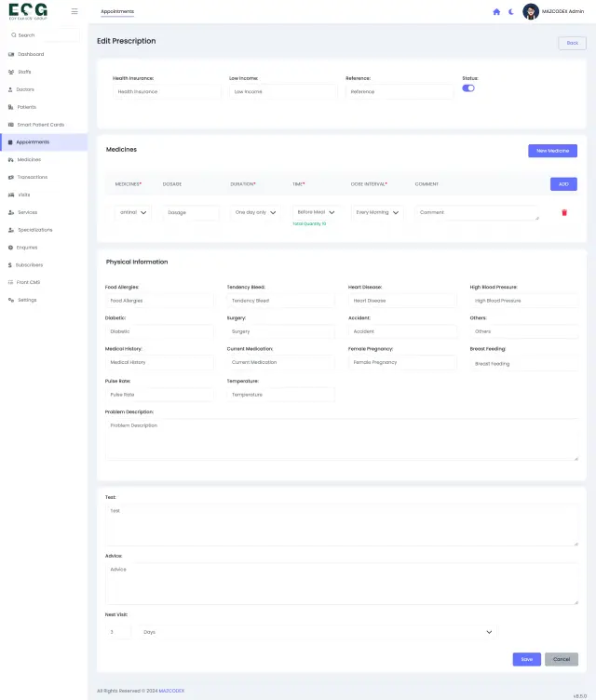The width and height of the screenshot is (596, 700).
Task: Click the Front CMS sidebar icon
Action: click(x=11, y=283)
